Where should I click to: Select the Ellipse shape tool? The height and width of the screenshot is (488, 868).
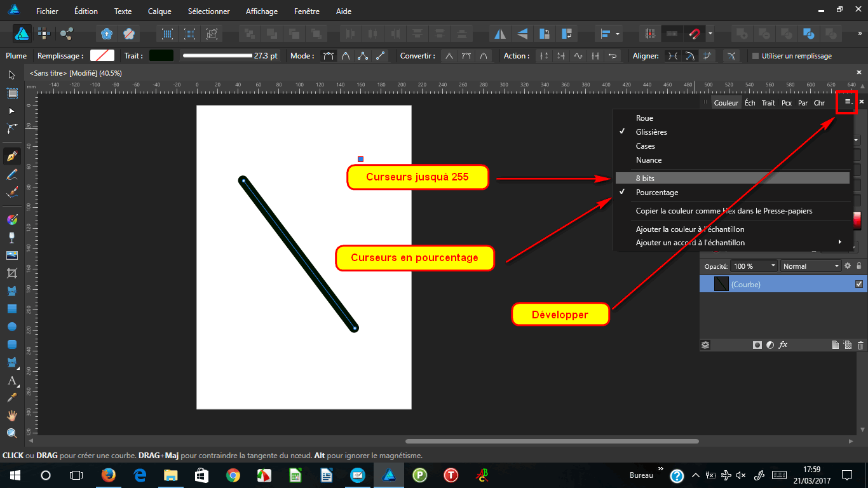point(11,327)
